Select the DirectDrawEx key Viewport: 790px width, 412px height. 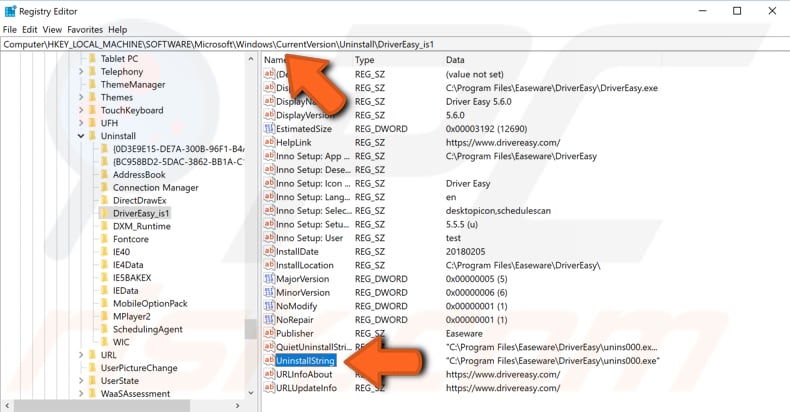[x=140, y=200]
